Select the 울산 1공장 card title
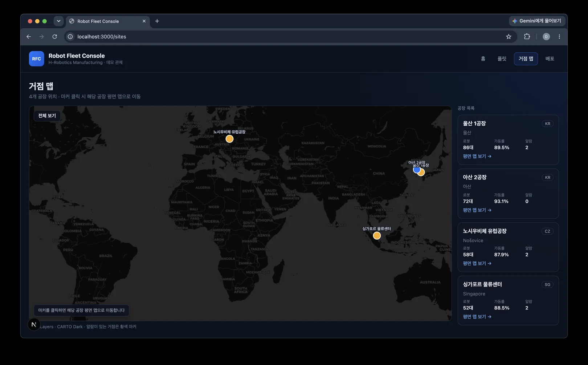Image resolution: width=588 pixels, height=365 pixels. [x=474, y=123]
